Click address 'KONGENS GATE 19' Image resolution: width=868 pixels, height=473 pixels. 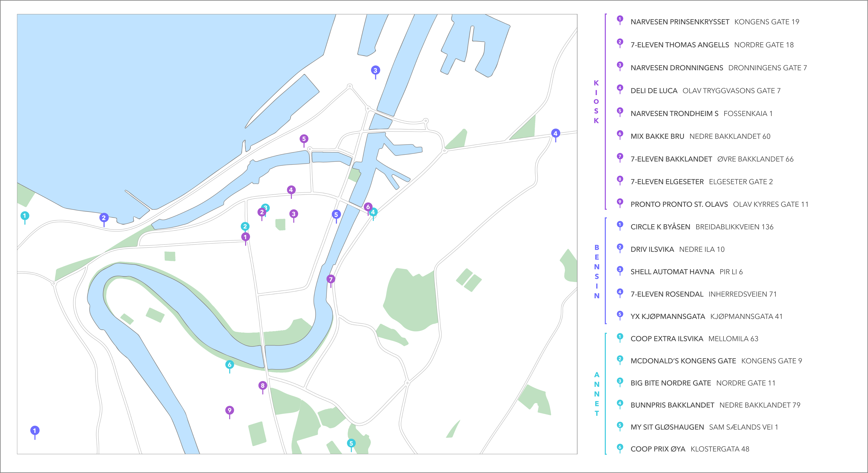(767, 22)
